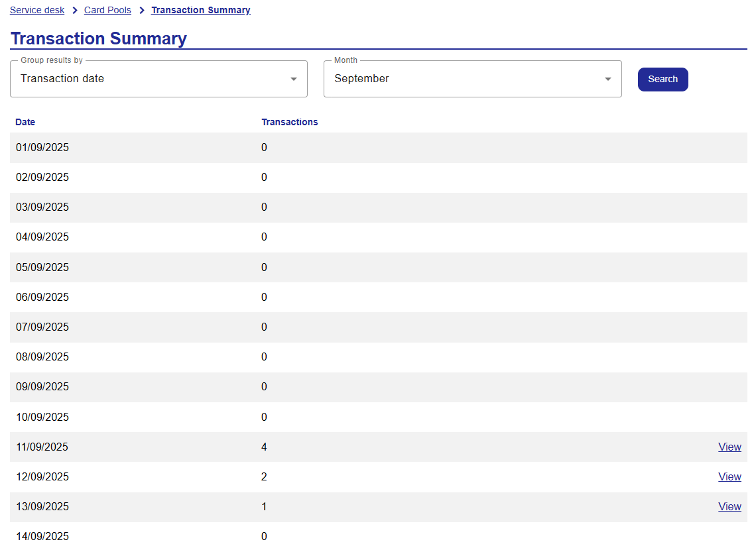The width and height of the screenshot is (756, 552).
Task: Click the transaction count 0 for 01/09/2025
Action: pyautogui.click(x=264, y=147)
